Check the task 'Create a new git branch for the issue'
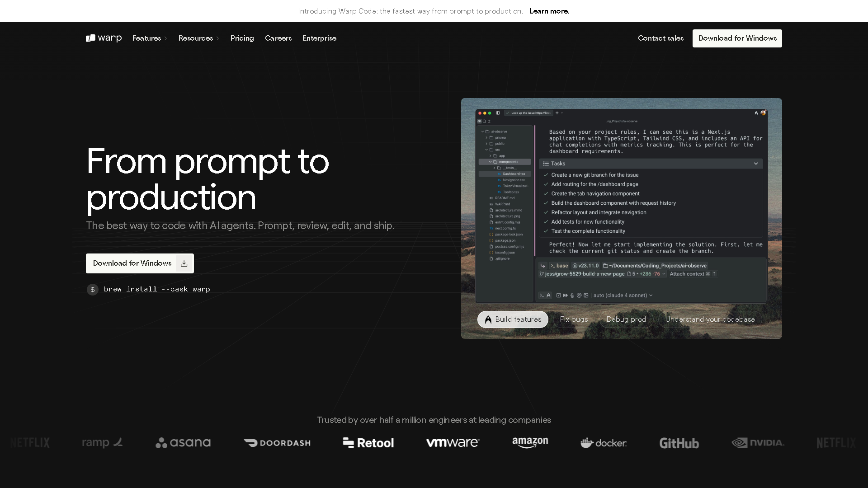 (546, 175)
